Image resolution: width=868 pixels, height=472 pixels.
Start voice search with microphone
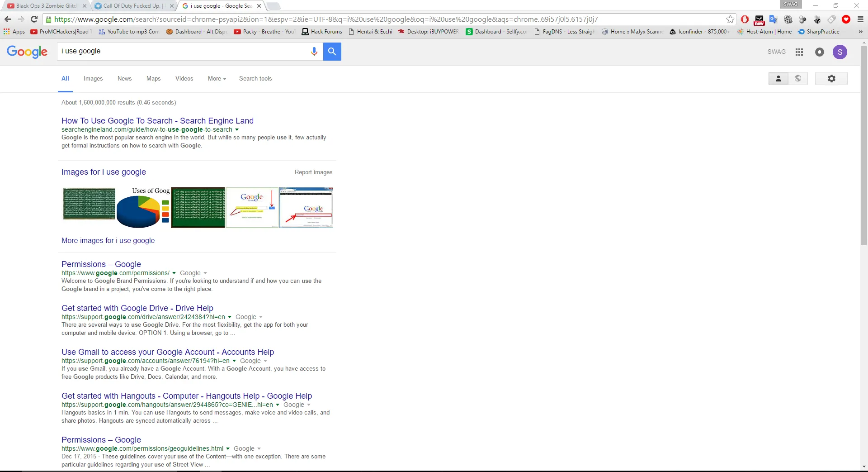(x=314, y=52)
